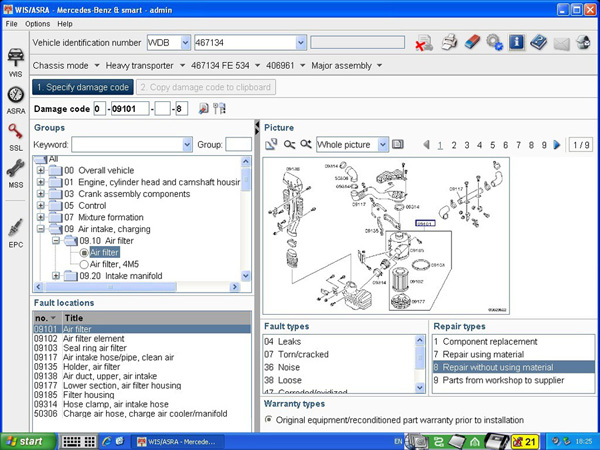Show information via the blue i icon
The image size is (600, 450).
516,42
